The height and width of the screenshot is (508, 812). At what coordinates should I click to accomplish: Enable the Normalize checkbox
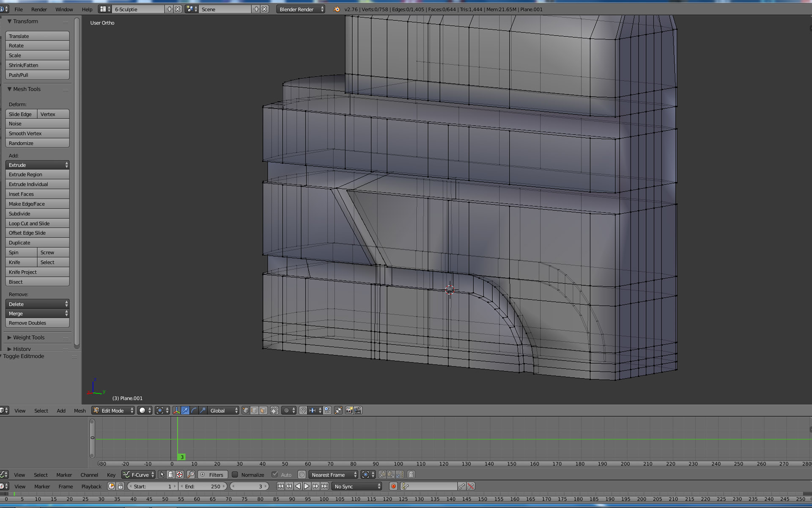235,475
